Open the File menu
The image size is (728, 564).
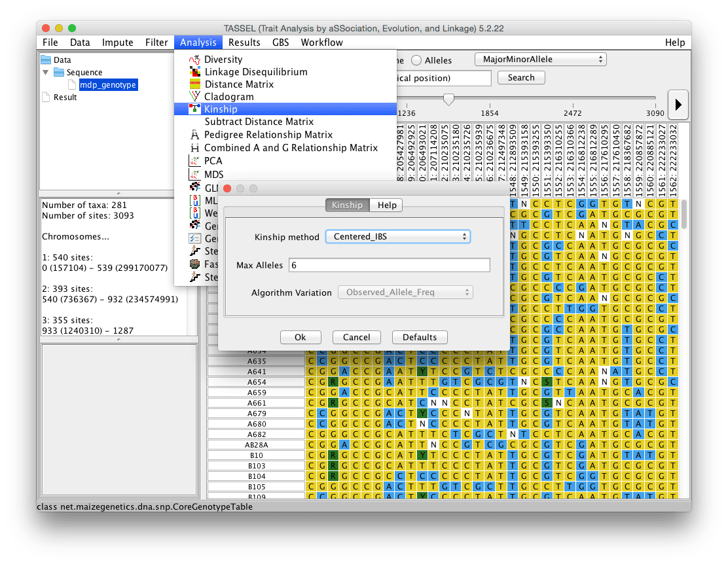[50, 43]
